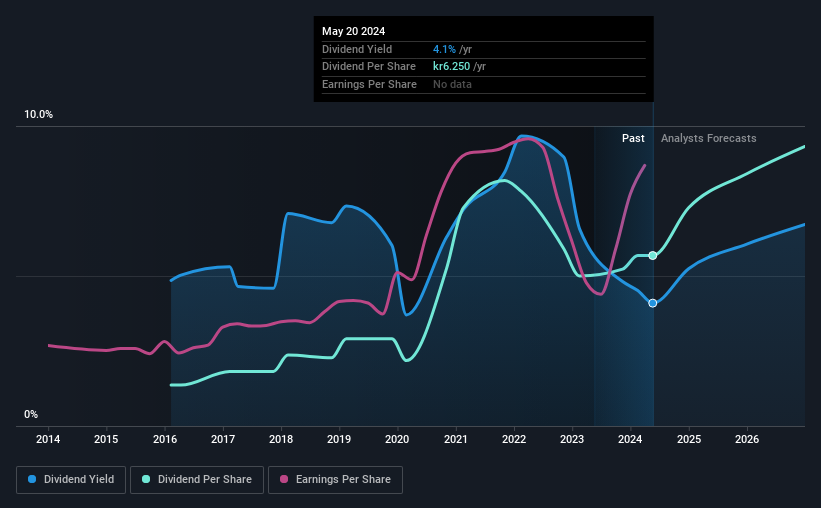Click the 2020 x-axis label
Screen dimensions: 821x508
397,439
